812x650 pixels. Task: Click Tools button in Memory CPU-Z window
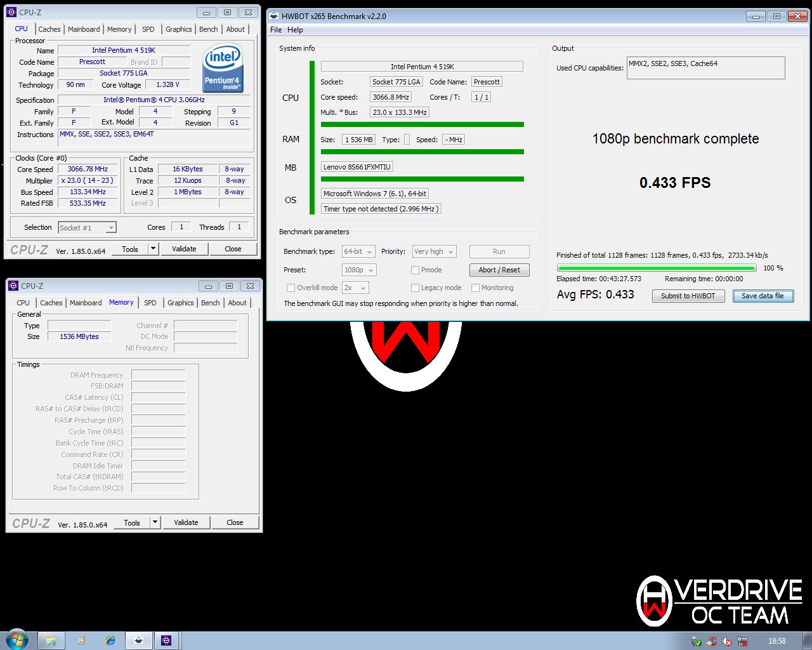tap(132, 522)
